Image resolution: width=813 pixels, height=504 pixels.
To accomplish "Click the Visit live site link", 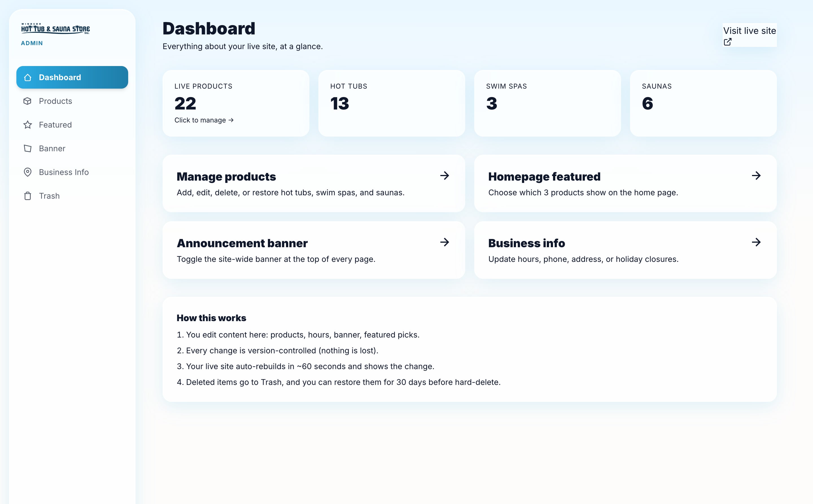I will [749, 35].
